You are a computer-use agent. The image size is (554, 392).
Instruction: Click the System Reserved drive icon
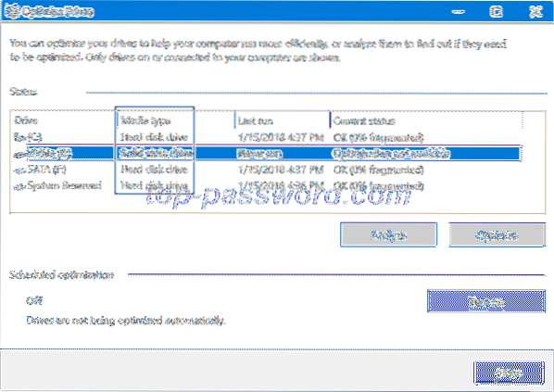point(19,186)
